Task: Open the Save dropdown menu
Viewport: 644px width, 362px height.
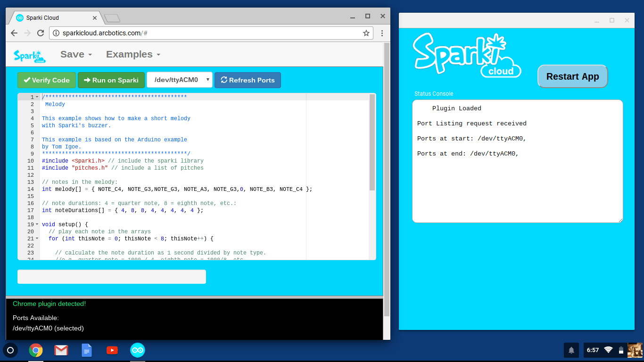Action: (x=76, y=54)
